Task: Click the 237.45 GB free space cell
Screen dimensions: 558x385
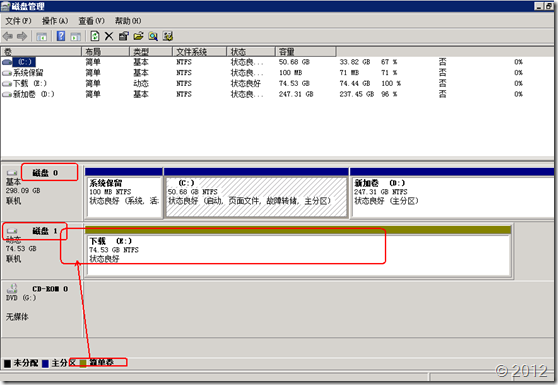Action: coord(357,94)
